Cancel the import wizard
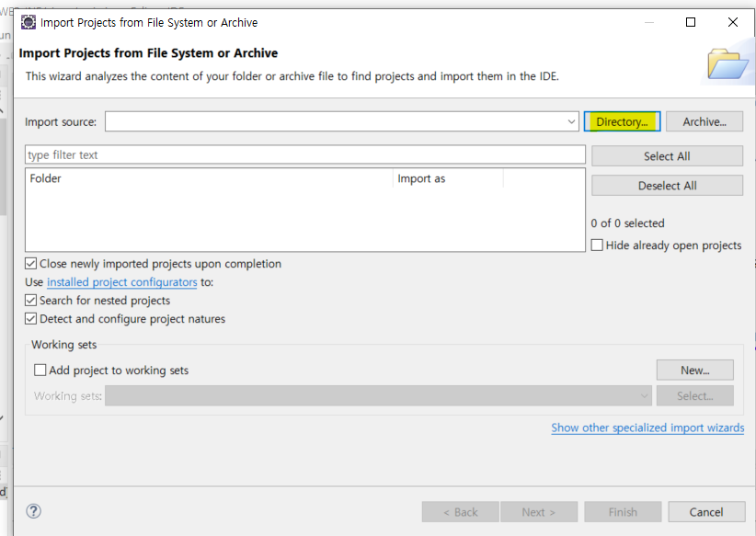This screenshot has width=756, height=536. coord(706,512)
